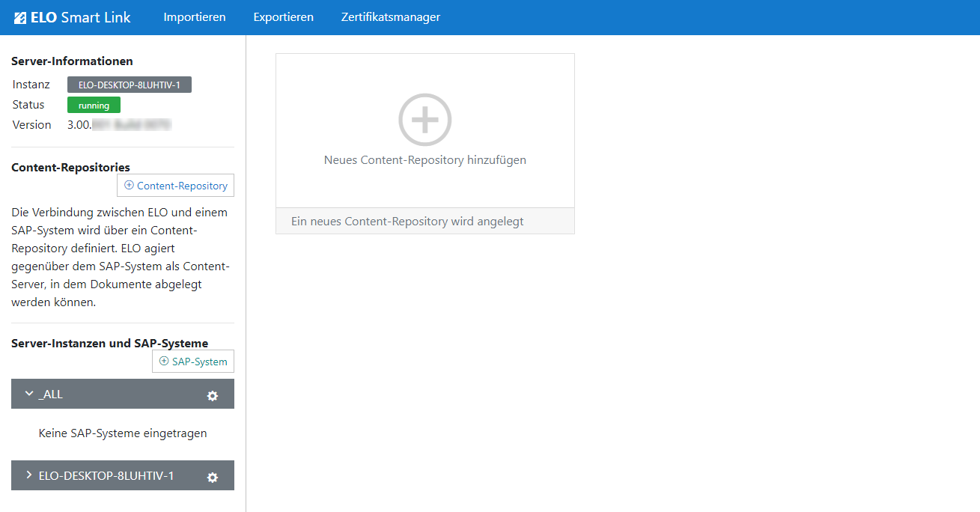Open settings gear for ELO-DESKTOP-8LUHTIV-1 row
The height and width of the screenshot is (512, 980).
click(x=213, y=477)
